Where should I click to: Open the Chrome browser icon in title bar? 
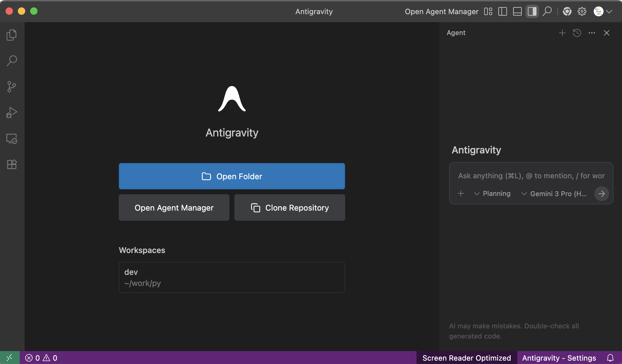[x=567, y=12]
